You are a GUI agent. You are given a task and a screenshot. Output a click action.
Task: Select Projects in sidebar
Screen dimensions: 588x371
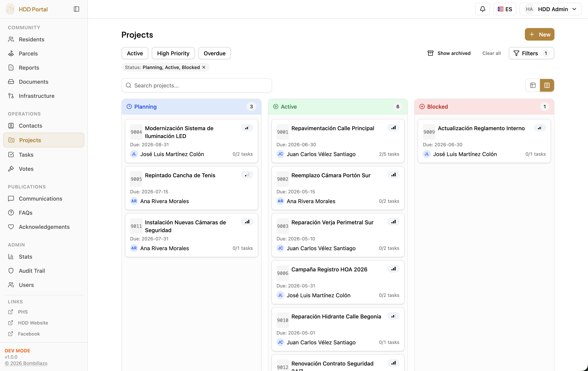(x=44, y=140)
